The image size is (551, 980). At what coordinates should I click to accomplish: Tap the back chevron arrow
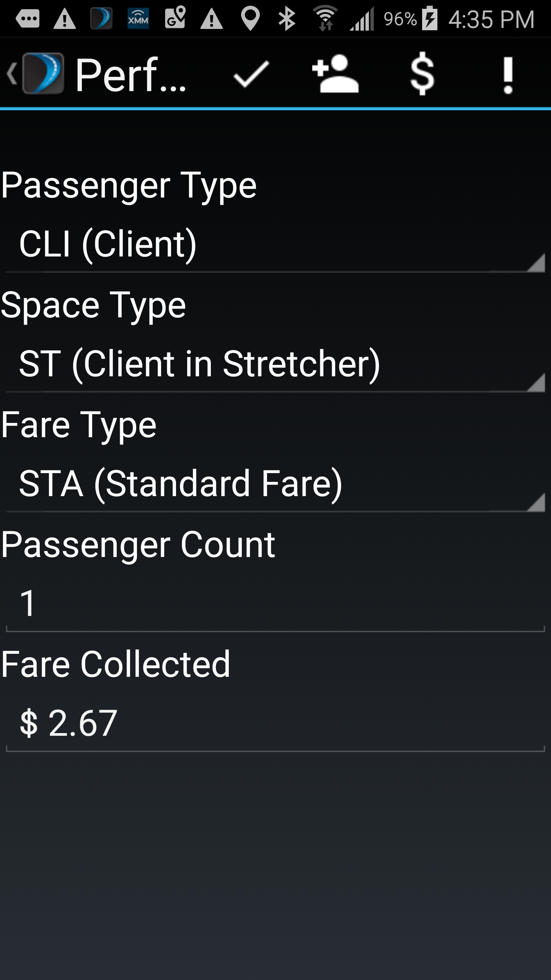click(11, 73)
